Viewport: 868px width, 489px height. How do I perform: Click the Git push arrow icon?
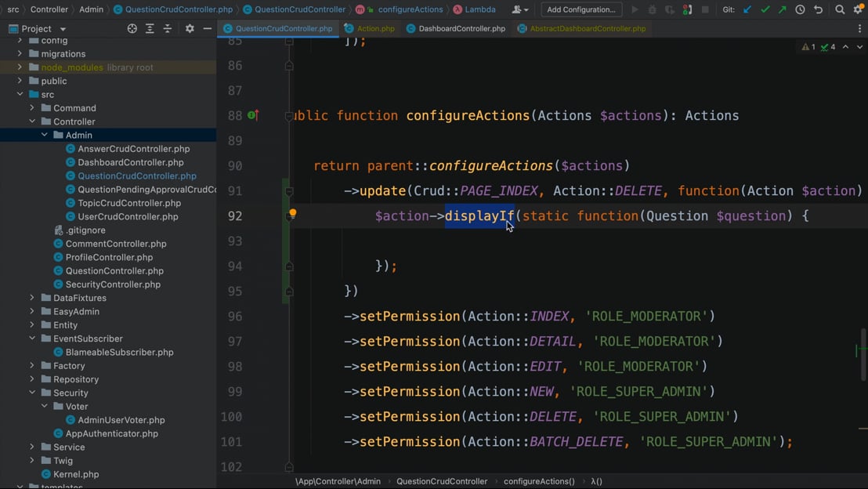pos(782,9)
